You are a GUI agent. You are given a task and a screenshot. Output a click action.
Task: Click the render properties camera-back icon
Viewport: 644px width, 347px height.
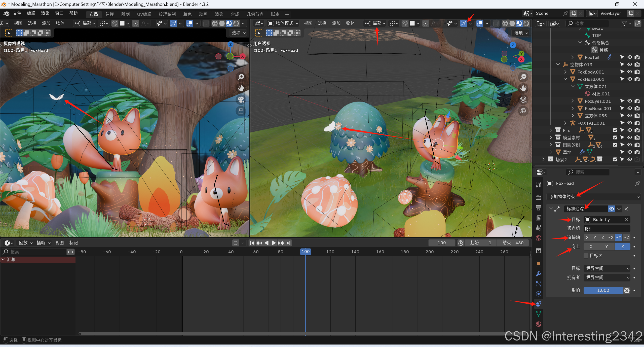click(x=538, y=197)
